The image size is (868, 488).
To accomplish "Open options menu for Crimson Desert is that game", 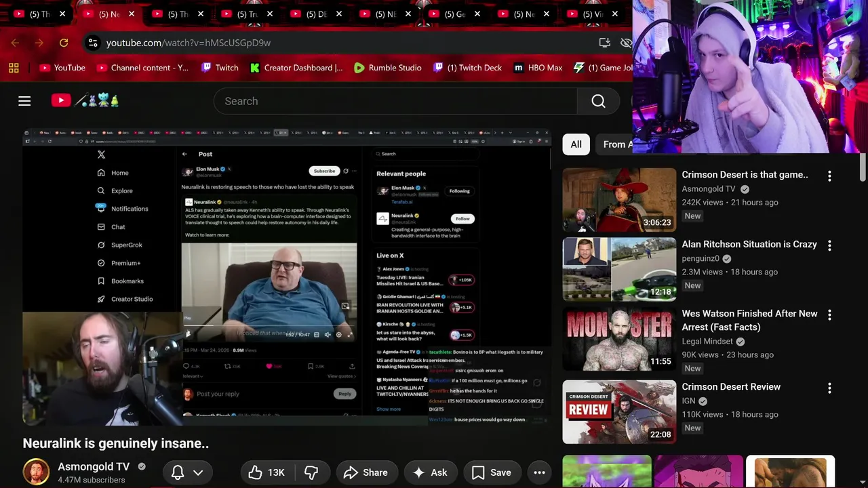I will (x=829, y=176).
